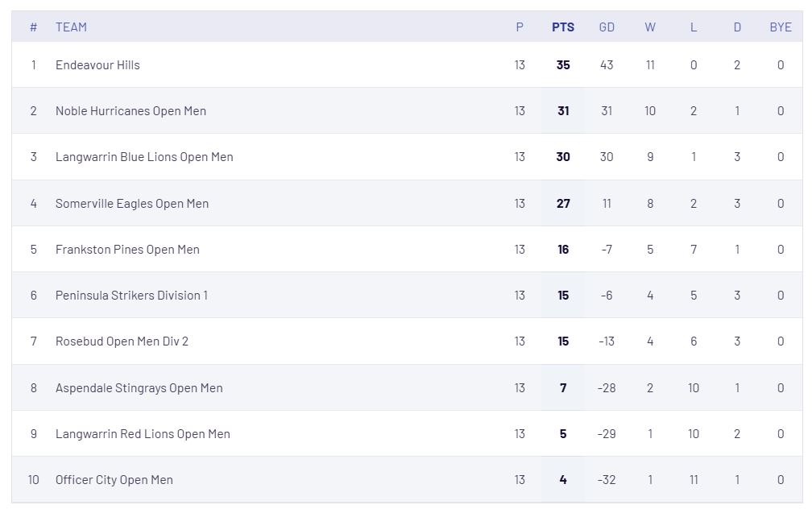The height and width of the screenshot is (509, 812).
Task: Select the D column header
Action: 737,27
